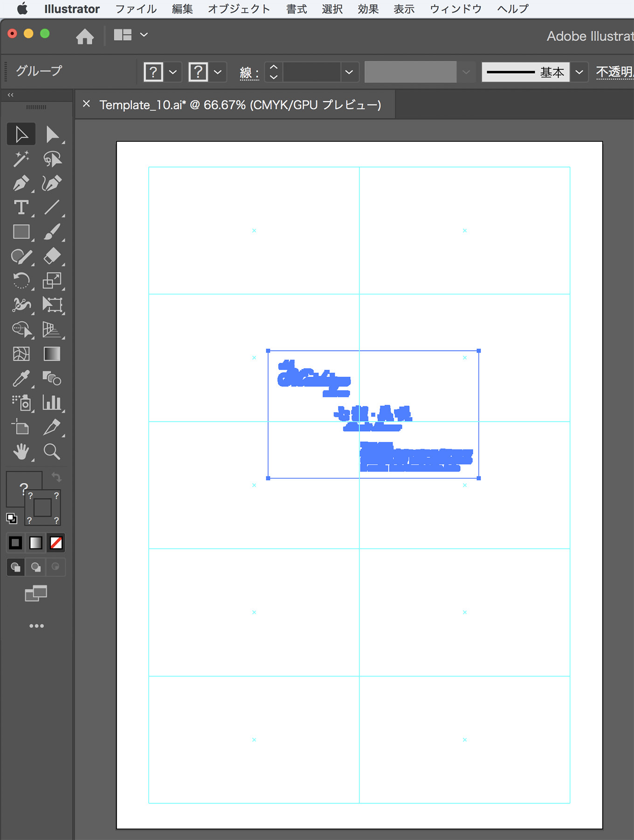Open the 書式 menu
The image size is (634, 840).
tap(296, 9)
